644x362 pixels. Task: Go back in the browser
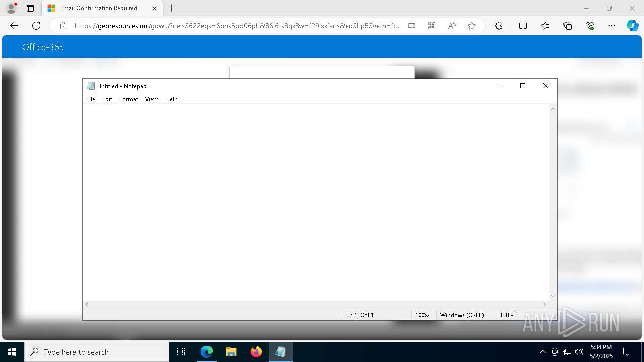point(14,26)
